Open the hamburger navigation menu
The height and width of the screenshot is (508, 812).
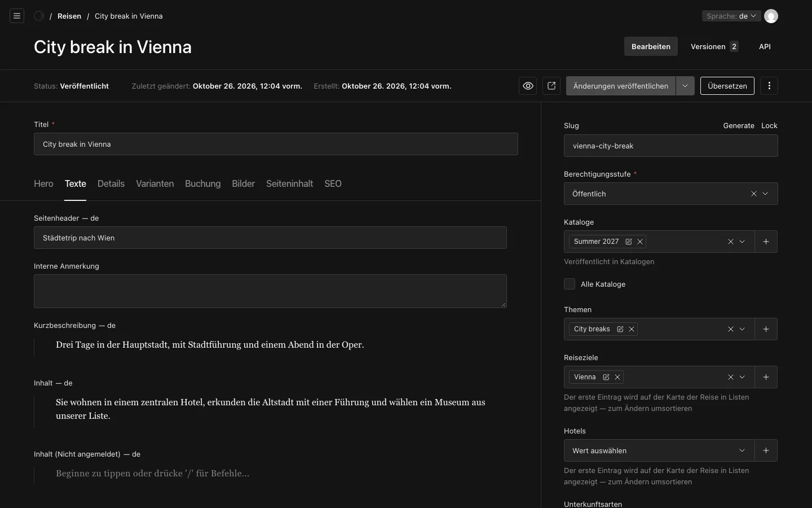(17, 16)
